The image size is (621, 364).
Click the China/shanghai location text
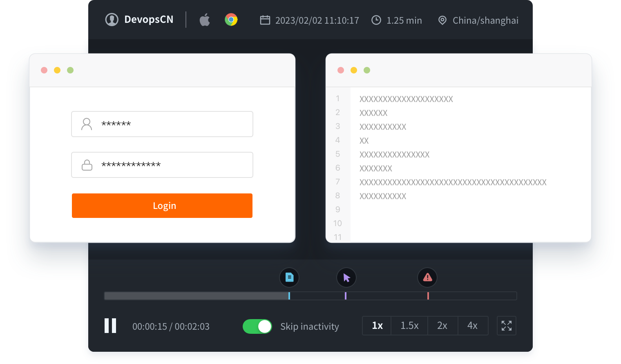tap(485, 20)
